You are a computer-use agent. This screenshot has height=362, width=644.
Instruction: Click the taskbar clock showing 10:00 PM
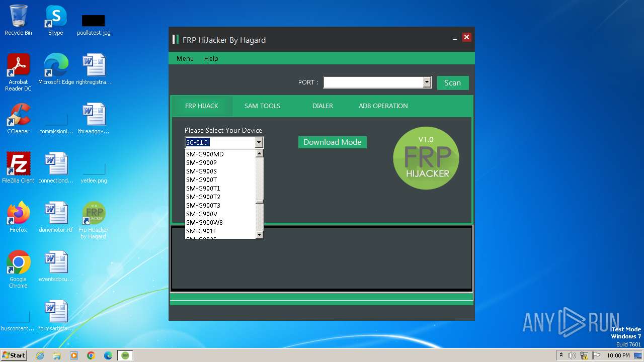point(618,355)
